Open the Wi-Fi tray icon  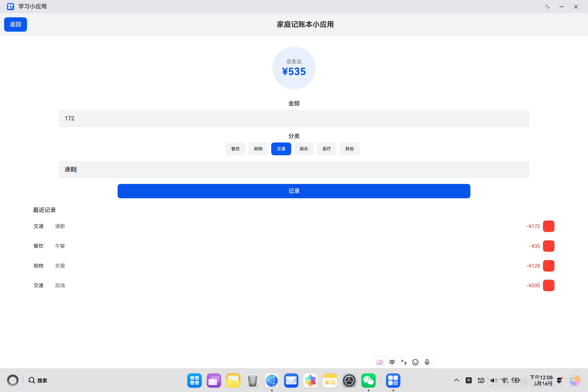click(x=505, y=381)
